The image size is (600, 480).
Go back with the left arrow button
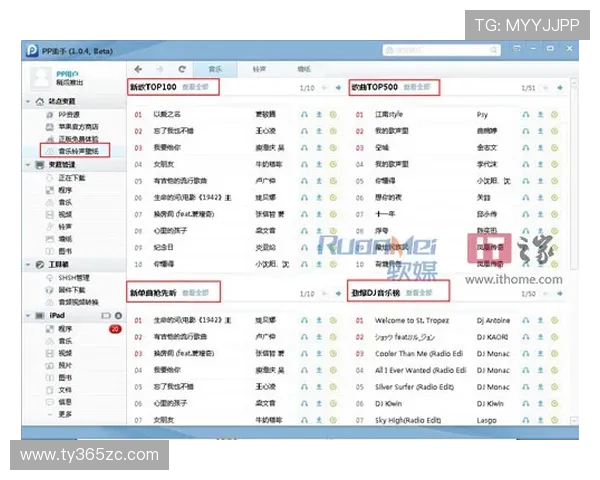(x=138, y=69)
